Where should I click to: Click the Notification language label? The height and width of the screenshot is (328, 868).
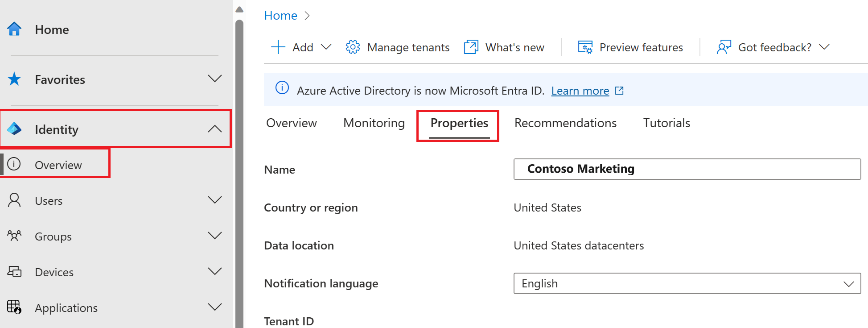[x=321, y=283]
